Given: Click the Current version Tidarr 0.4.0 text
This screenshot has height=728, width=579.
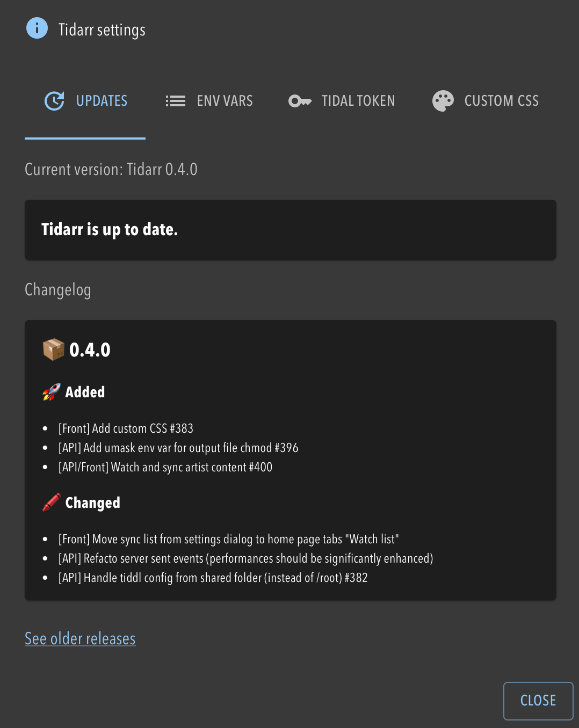Looking at the screenshot, I should [111, 170].
